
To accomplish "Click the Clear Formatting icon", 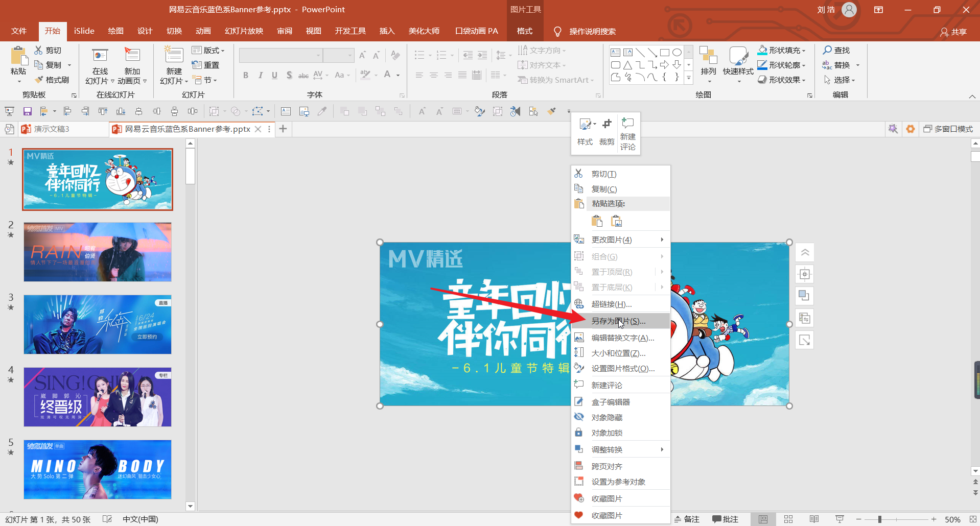I will pos(395,55).
